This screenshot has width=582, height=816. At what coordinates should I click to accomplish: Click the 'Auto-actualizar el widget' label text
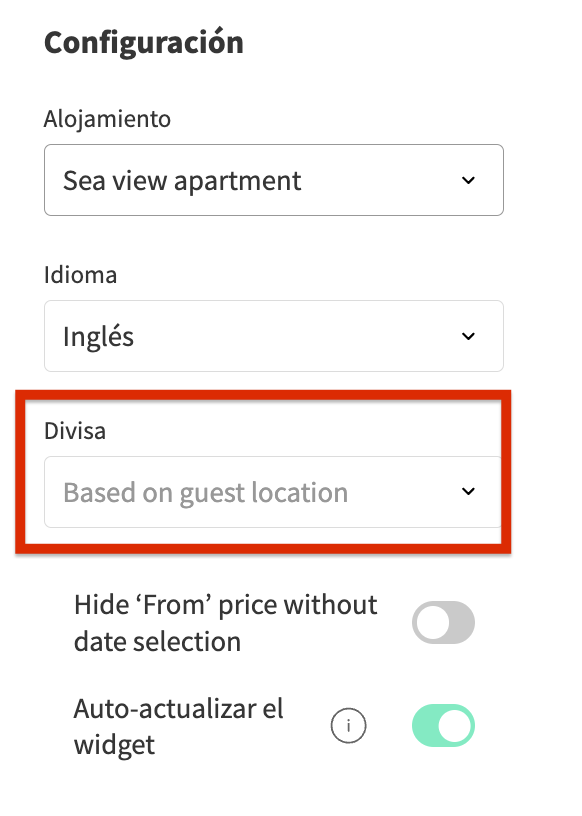coord(179,726)
